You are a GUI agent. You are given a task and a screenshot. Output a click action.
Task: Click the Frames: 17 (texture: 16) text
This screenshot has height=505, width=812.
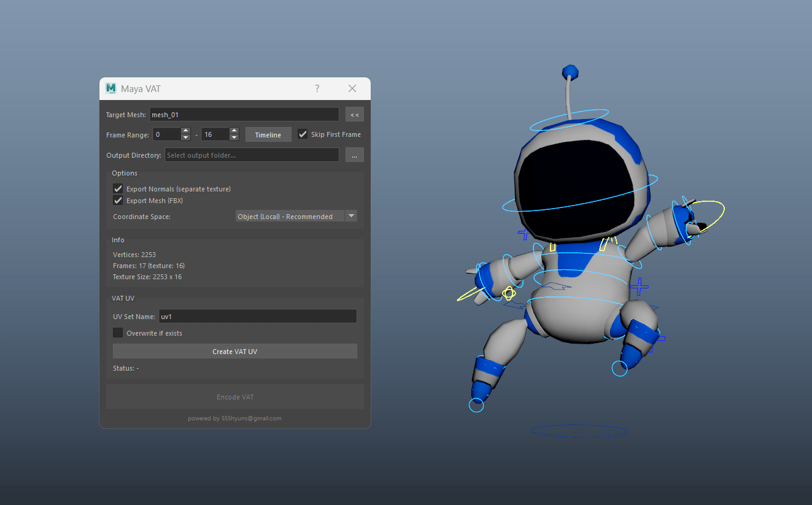149,266
